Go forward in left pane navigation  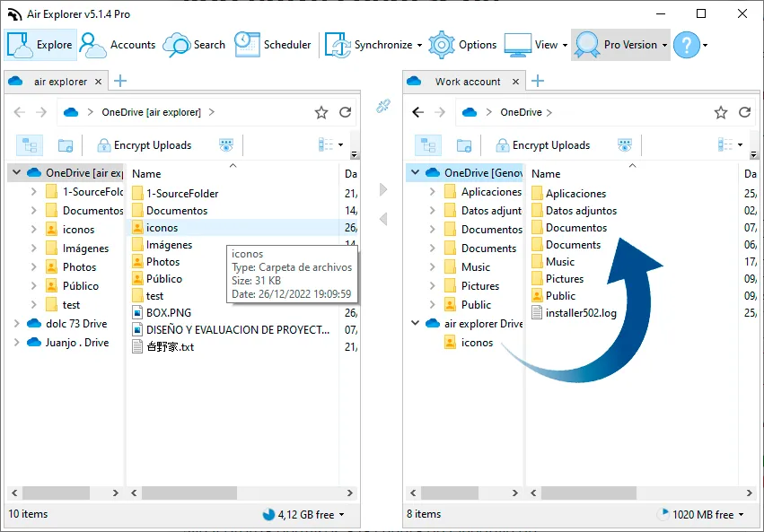click(x=41, y=112)
